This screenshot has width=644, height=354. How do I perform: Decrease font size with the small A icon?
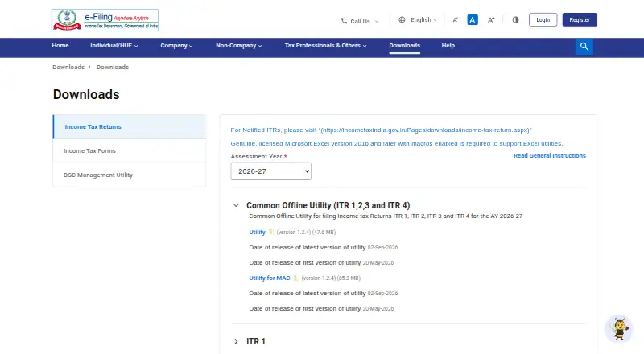[x=455, y=20]
